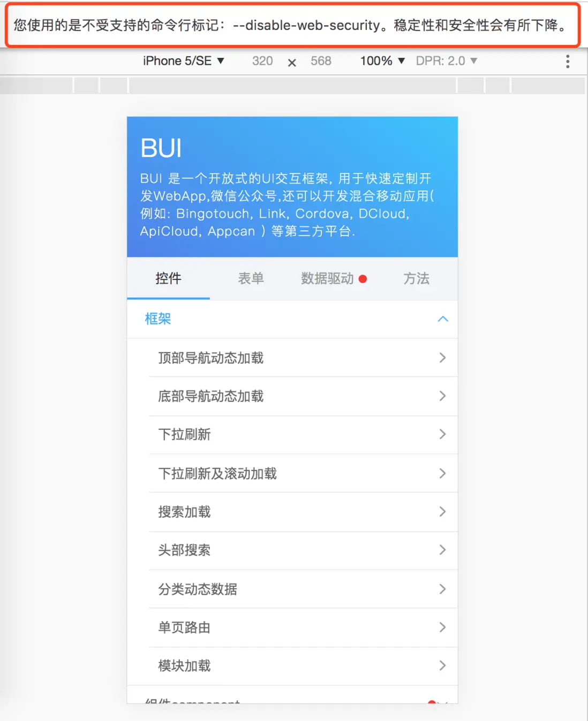Click arrow icon on 下拉刷新 row
This screenshot has height=721, width=588.
[x=442, y=435]
